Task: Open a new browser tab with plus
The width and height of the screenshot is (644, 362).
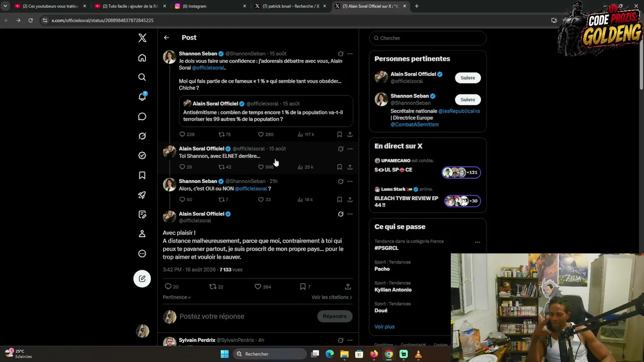Action: tap(417, 6)
